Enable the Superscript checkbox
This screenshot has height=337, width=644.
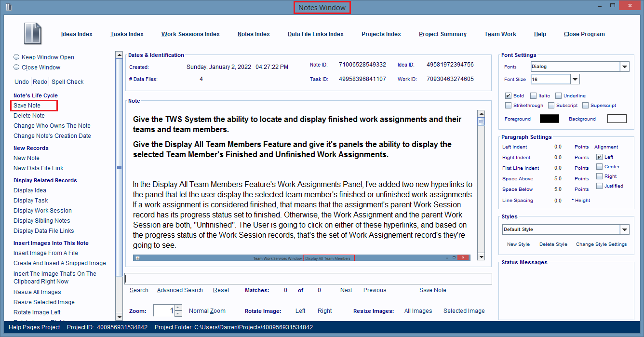click(585, 105)
